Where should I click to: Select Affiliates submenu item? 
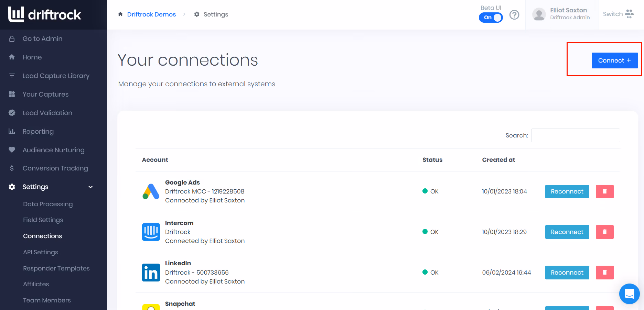pos(36,284)
